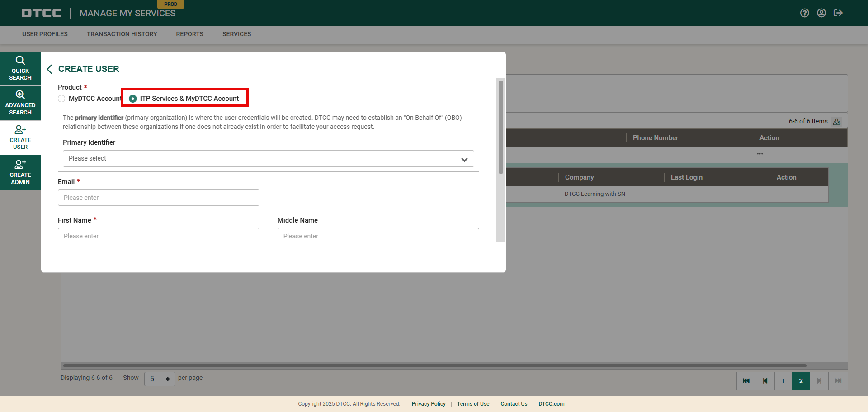Click the logout icon in header

(x=838, y=13)
